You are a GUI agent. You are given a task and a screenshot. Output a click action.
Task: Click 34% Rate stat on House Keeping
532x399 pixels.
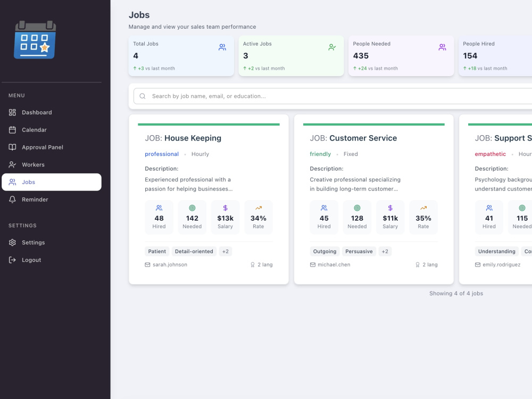(x=259, y=217)
